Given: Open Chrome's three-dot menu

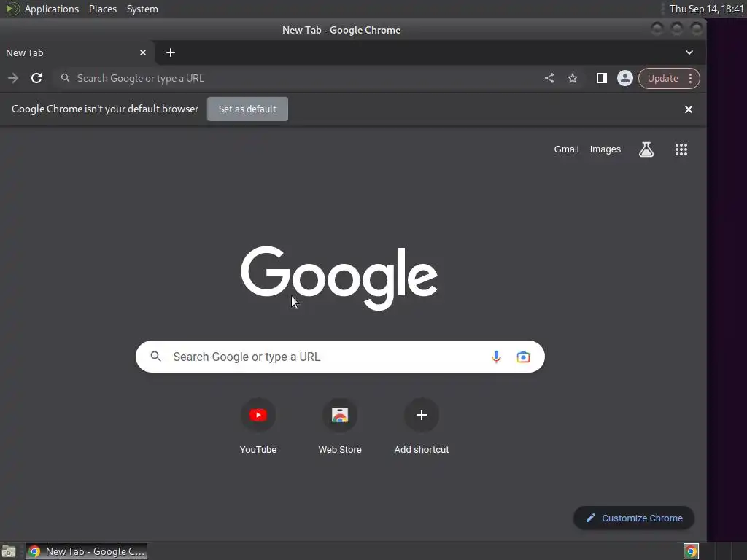Looking at the screenshot, I should click(x=690, y=79).
